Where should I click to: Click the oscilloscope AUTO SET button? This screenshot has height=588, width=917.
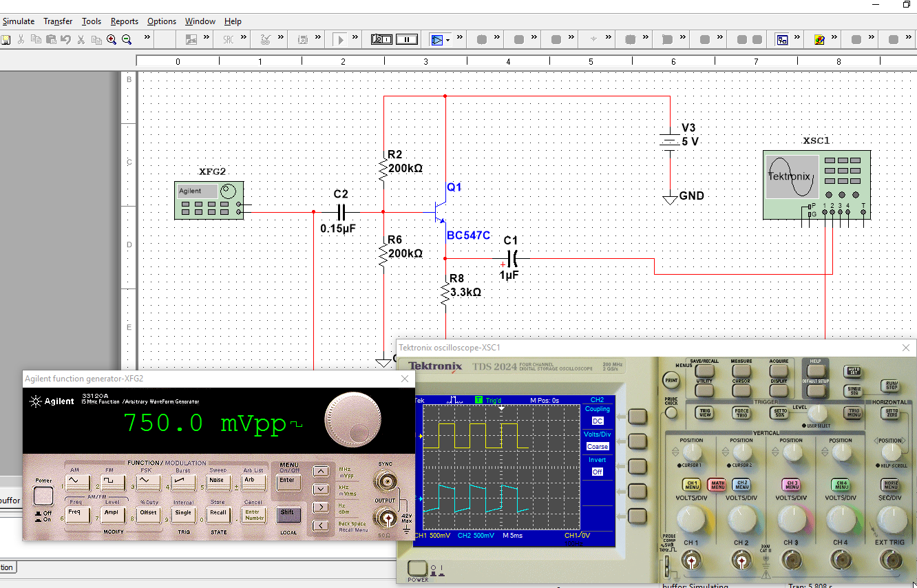pos(854,372)
